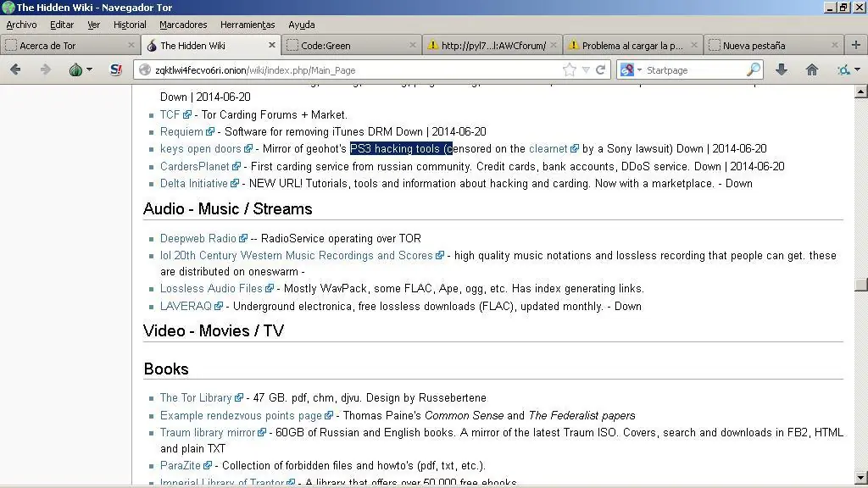This screenshot has width=868, height=488.
Task: Open Example rendezvous points page link
Action: (x=241, y=415)
